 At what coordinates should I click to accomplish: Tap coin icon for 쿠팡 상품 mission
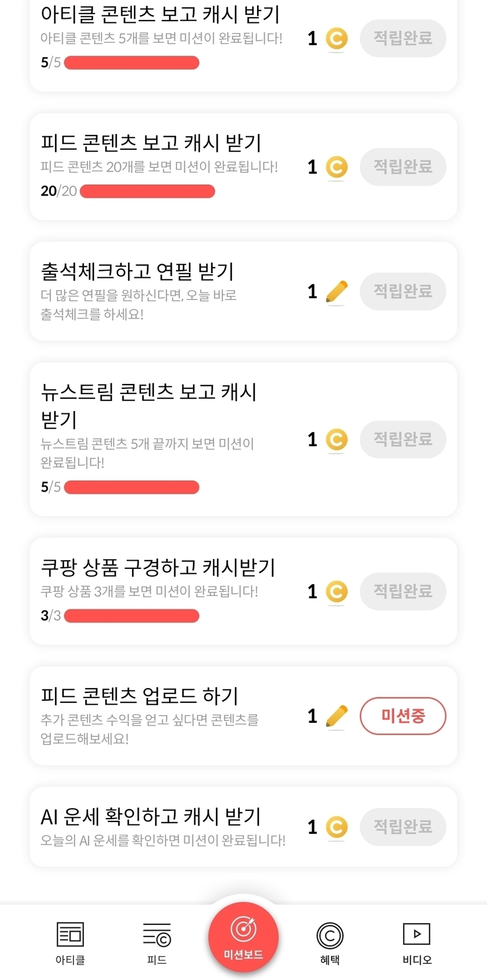click(x=336, y=591)
